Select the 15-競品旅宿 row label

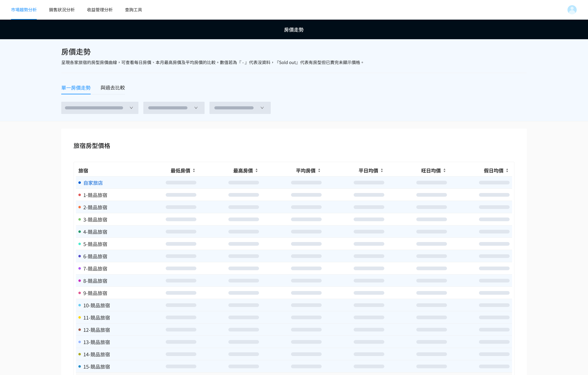pyautogui.click(x=96, y=367)
